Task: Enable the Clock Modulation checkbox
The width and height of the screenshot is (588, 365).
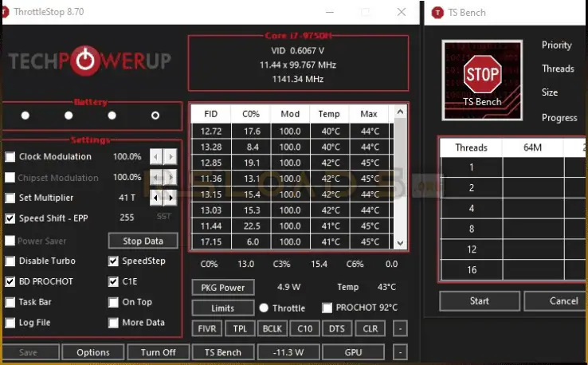Action: [x=10, y=157]
